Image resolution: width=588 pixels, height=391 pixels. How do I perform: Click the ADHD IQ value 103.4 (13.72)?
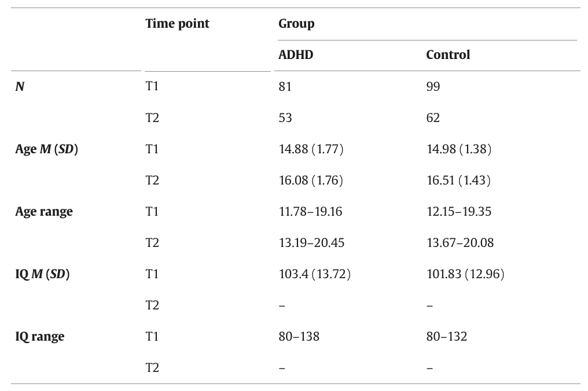(314, 274)
